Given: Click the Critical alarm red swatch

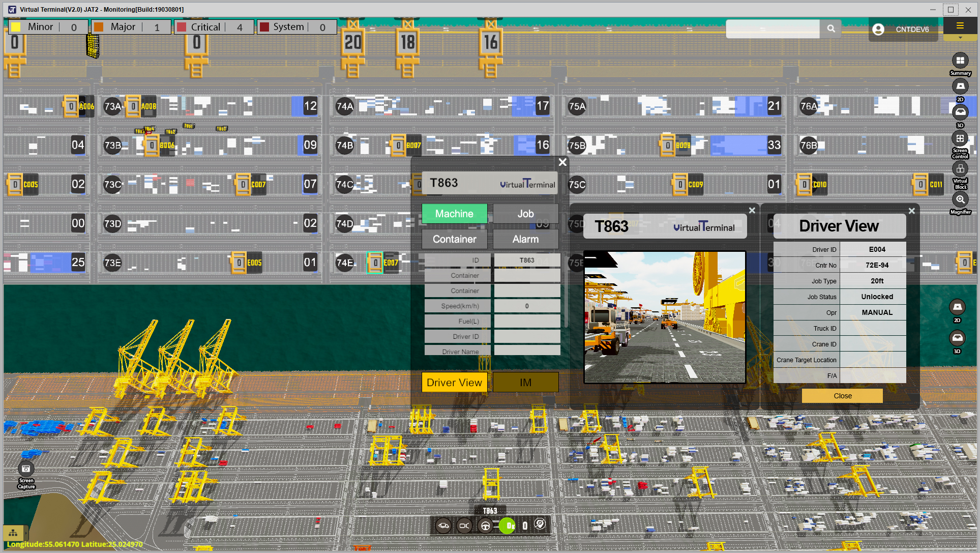Looking at the screenshot, I should click(x=182, y=27).
